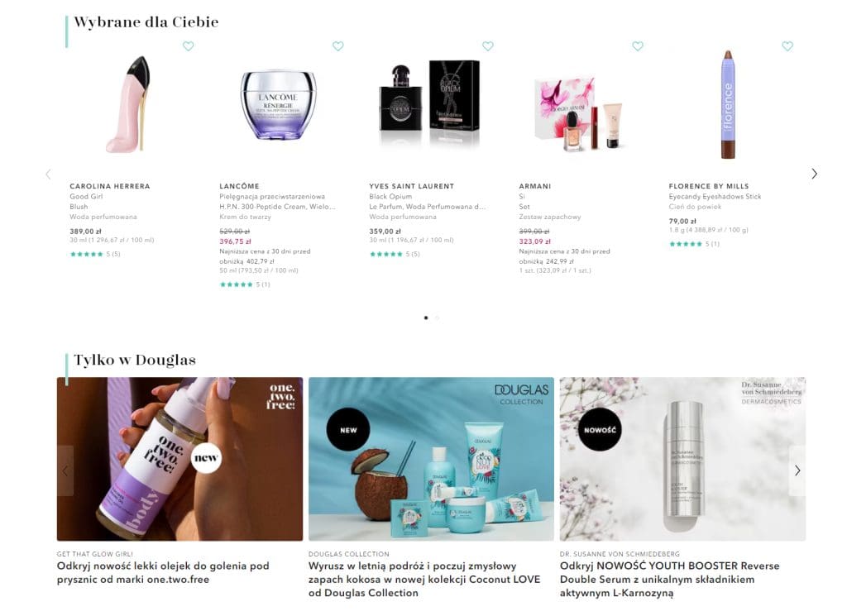Favorite the Yves Saint Laurent Black Opium
Screen dimensions: 847x616
488,46
